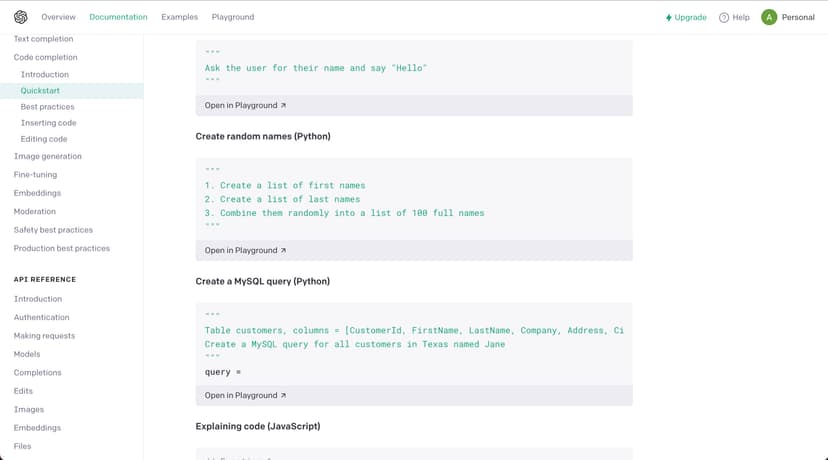Click the Help question mark icon

724,18
